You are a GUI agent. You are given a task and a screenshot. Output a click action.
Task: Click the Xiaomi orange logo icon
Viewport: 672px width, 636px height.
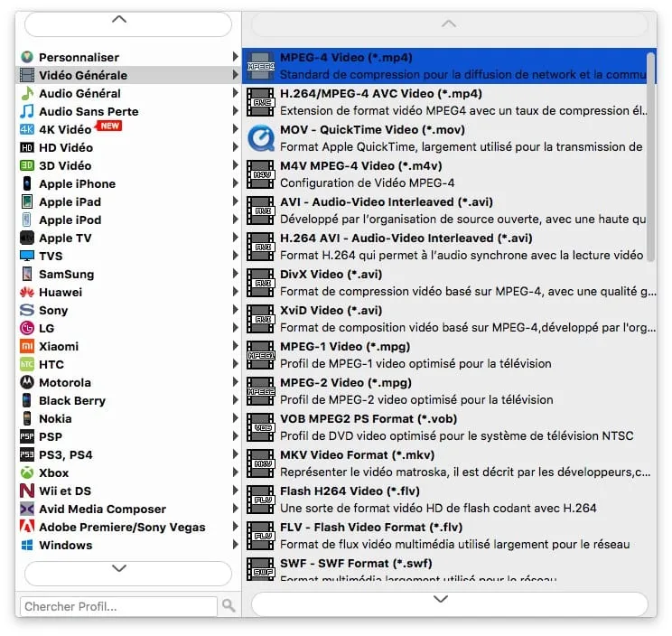[x=27, y=346]
